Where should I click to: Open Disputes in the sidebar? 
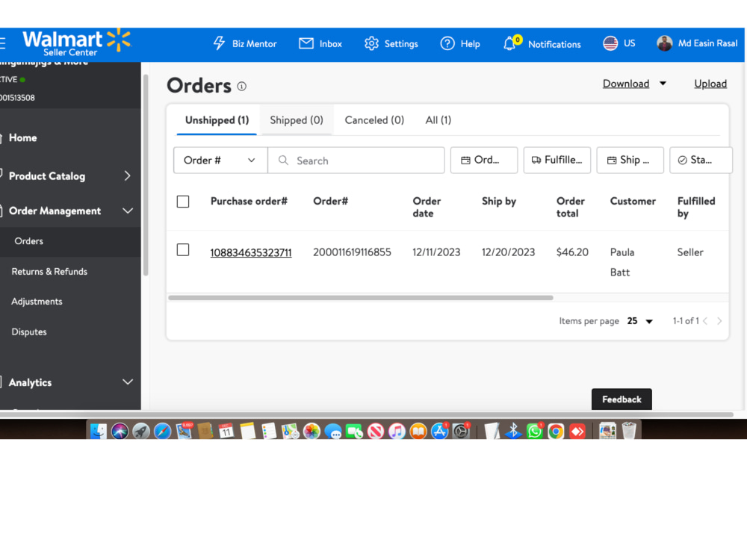click(x=29, y=332)
